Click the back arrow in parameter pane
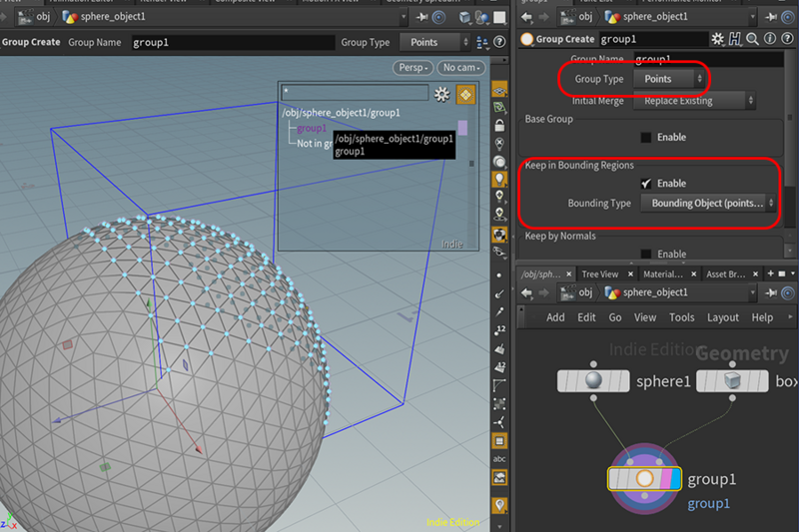Screen dimensions: 799x532 [x=527, y=17]
